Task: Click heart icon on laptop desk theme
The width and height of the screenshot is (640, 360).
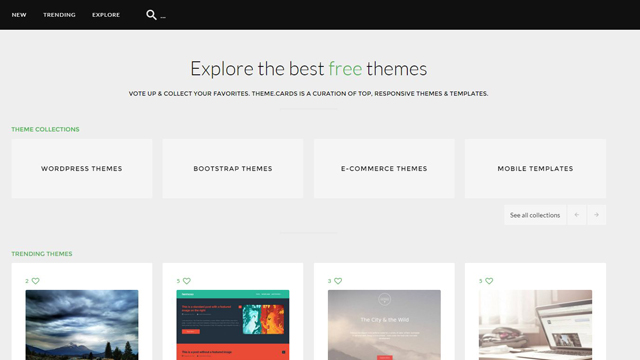Action: point(489,281)
